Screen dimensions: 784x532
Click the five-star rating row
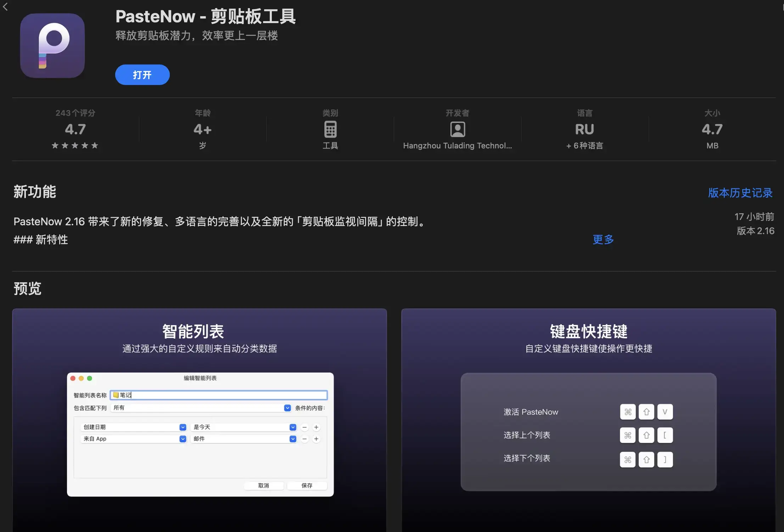pyautogui.click(x=75, y=146)
